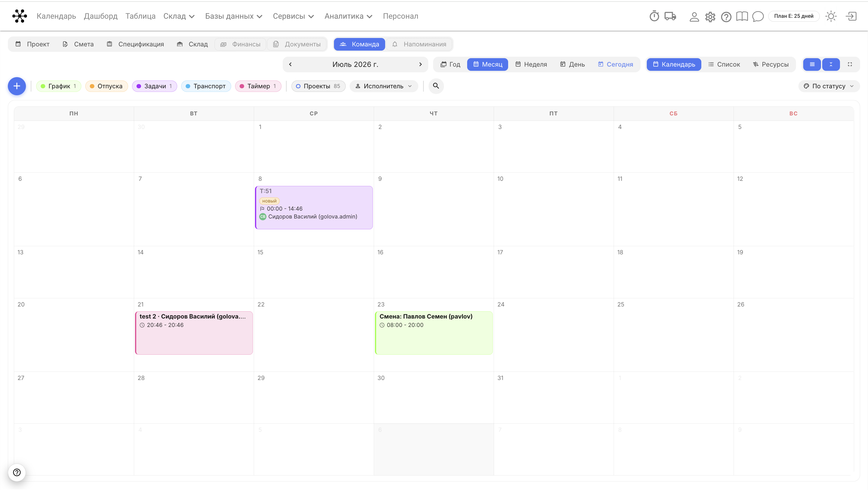Expand the Базы данных menu
Viewport: 868px width, 490px height.
tap(234, 16)
